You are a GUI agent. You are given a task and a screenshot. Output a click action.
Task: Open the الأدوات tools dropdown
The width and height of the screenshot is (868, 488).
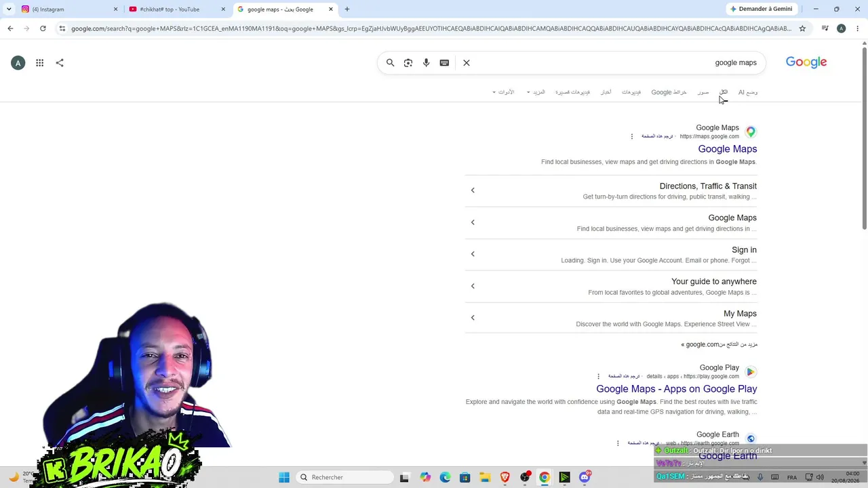coord(503,92)
